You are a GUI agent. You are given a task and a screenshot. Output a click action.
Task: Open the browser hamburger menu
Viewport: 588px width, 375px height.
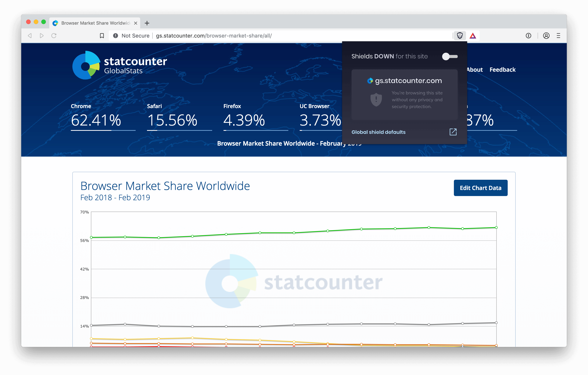pos(558,36)
